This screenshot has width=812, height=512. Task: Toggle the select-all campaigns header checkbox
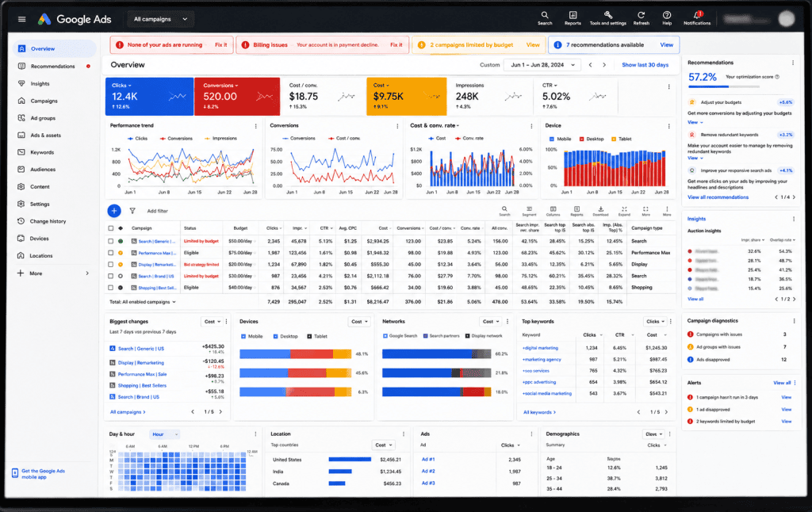pyautogui.click(x=111, y=227)
